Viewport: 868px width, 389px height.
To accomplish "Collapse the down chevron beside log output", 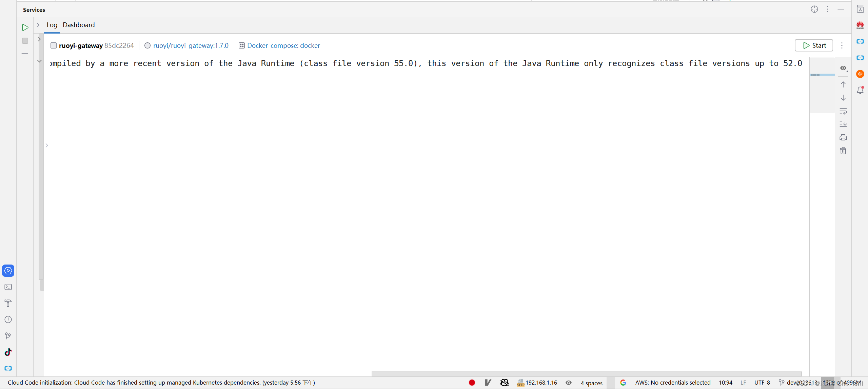I will [x=39, y=61].
